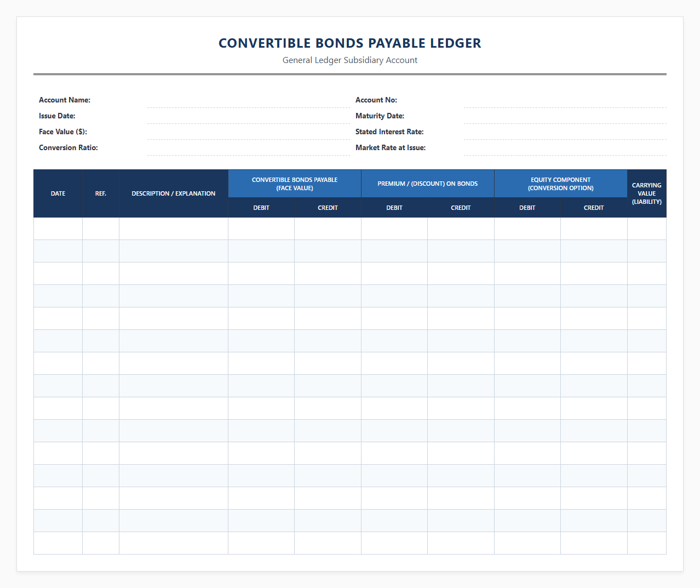The width and height of the screenshot is (700, 588).
Task: Click CREDIT under Premium / (Discount) on Bonds
Action: tap(461, 208)
